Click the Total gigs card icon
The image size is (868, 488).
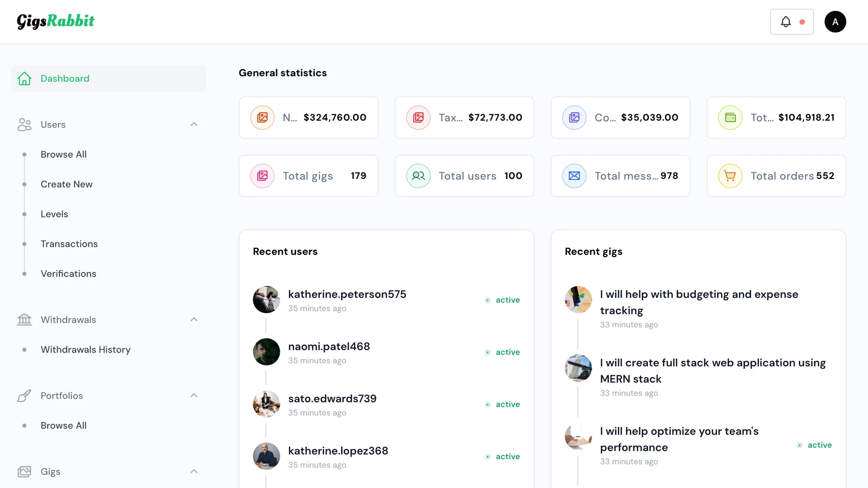262,176
